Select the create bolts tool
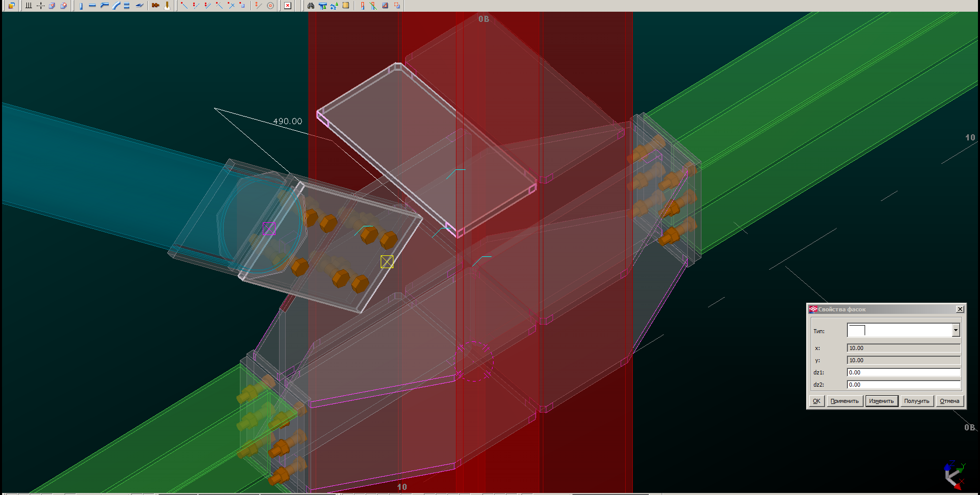980x495 pixels. tap(156, 6)
